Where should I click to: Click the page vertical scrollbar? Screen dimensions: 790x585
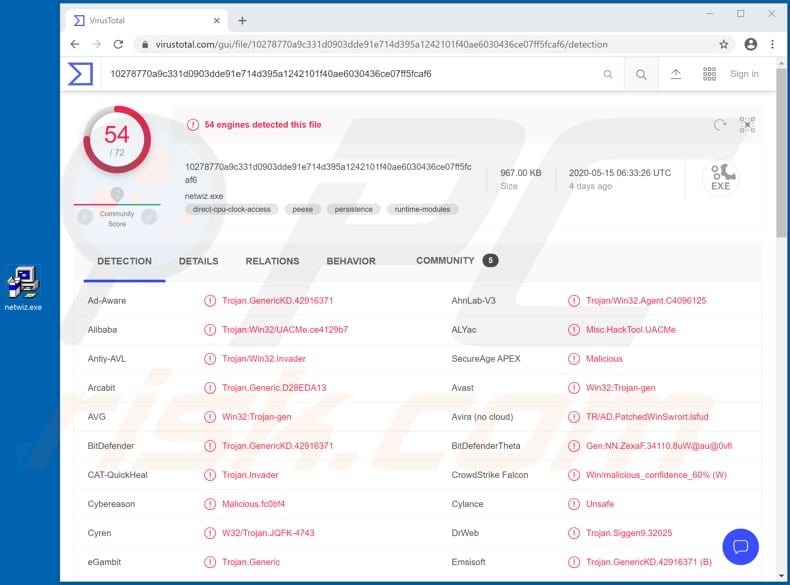point(781,154)
